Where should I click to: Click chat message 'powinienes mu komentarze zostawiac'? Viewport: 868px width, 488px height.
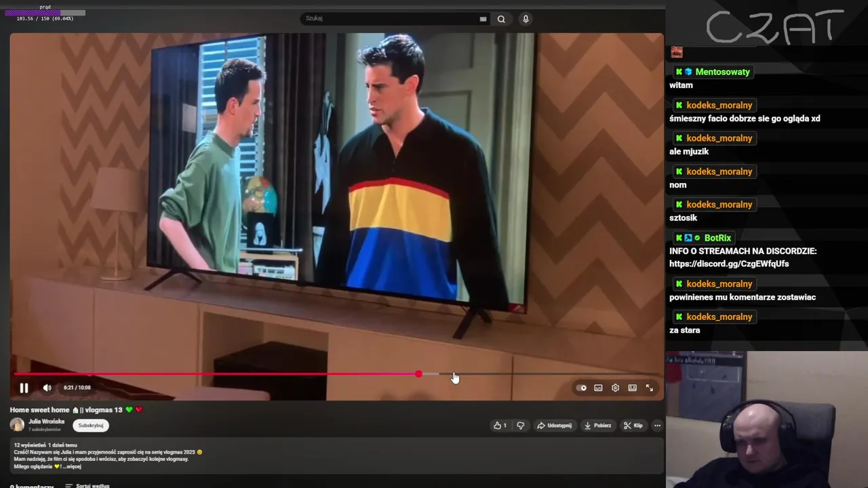tap(743, 298)
